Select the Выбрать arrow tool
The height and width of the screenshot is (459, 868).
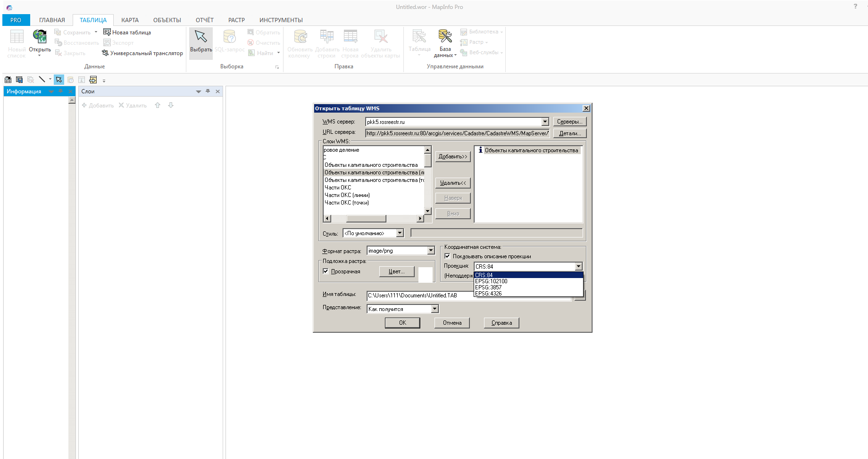[x=201, y=38]
